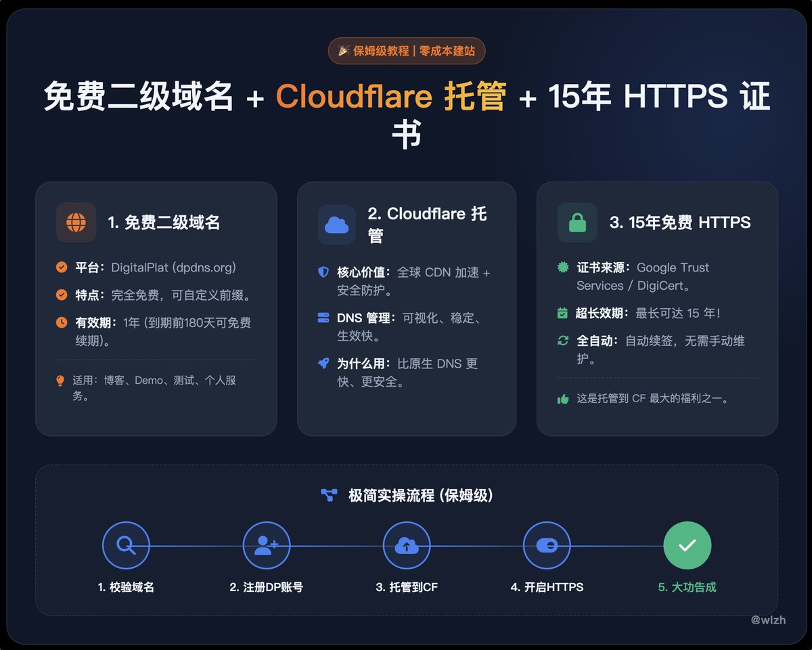The width and height of the screenshot is (812, 650).
Task: Click the 适用：博客、Demo、测试 note
Action: [155, 389]
